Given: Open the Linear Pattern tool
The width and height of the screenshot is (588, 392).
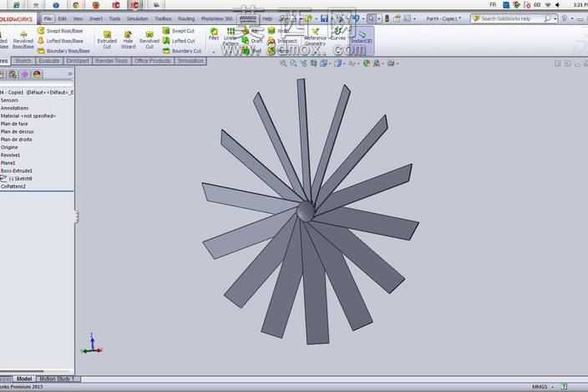Looking at the screenshot, I should coord(231,37).
